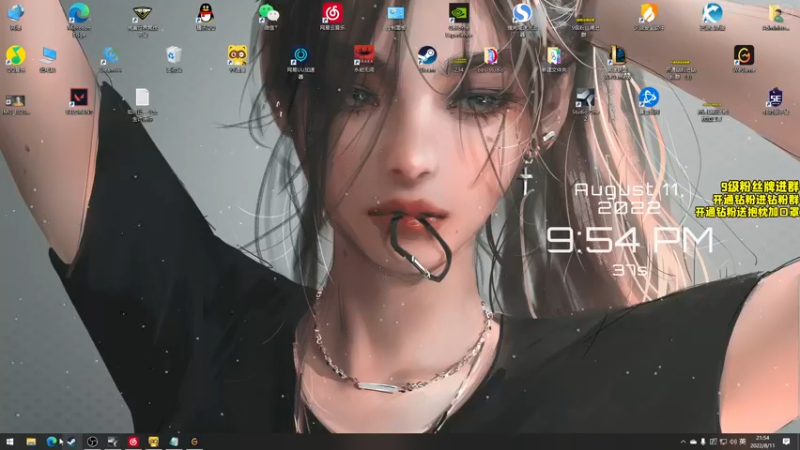Open File Explorer from the taskbar
Screen dimensions: 800x450
click(31, 441)
